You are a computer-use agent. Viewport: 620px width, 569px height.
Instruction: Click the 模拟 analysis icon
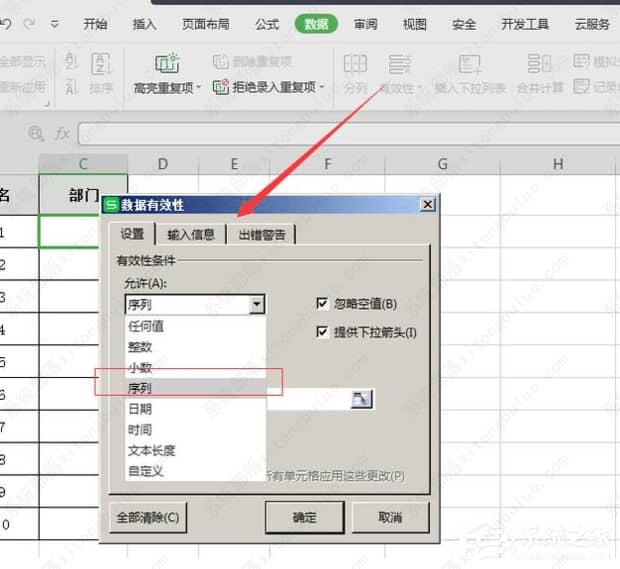click(x=581, y=61)
